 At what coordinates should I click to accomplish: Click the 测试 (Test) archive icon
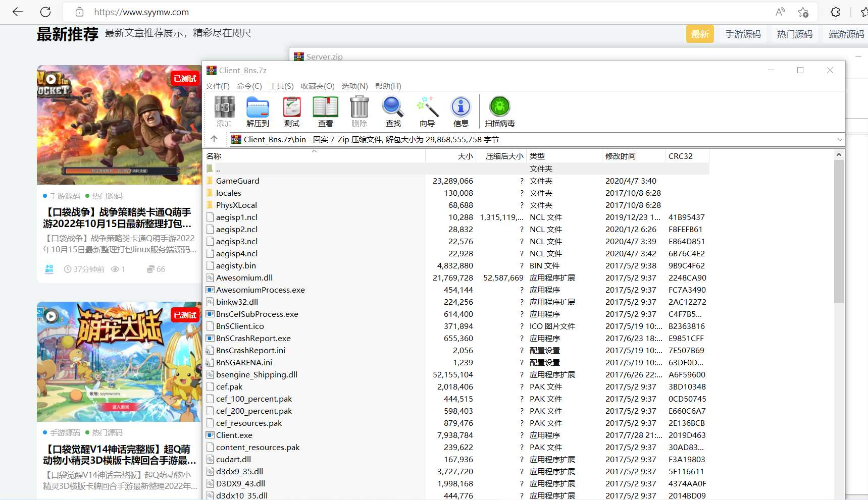pos(292,112)
